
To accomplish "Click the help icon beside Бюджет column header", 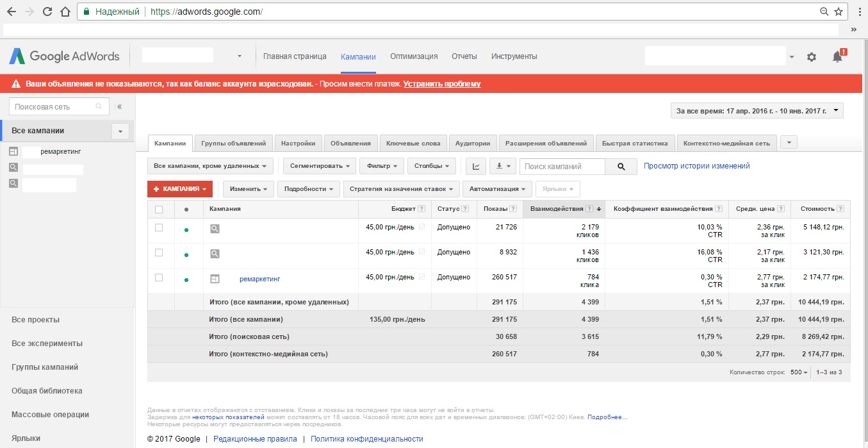I will point(422,209).
